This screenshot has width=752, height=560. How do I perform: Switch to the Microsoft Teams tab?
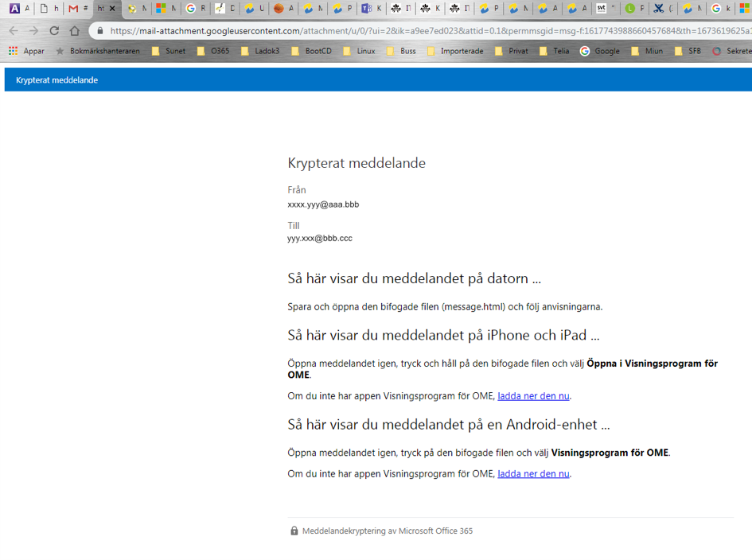(372, 8)
